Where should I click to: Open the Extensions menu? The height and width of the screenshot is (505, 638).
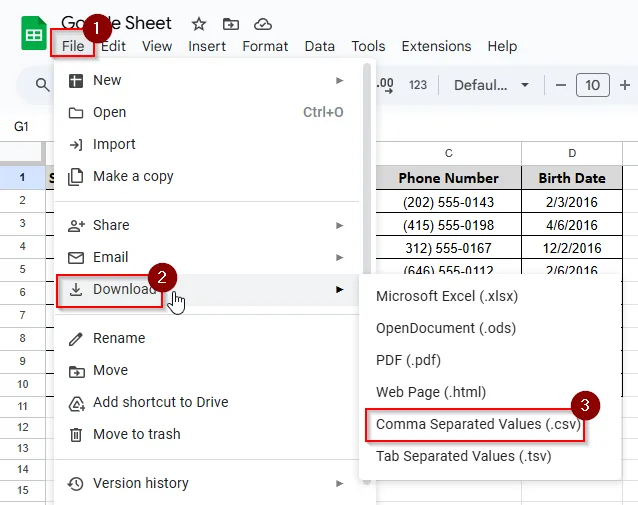coord(436,46)
